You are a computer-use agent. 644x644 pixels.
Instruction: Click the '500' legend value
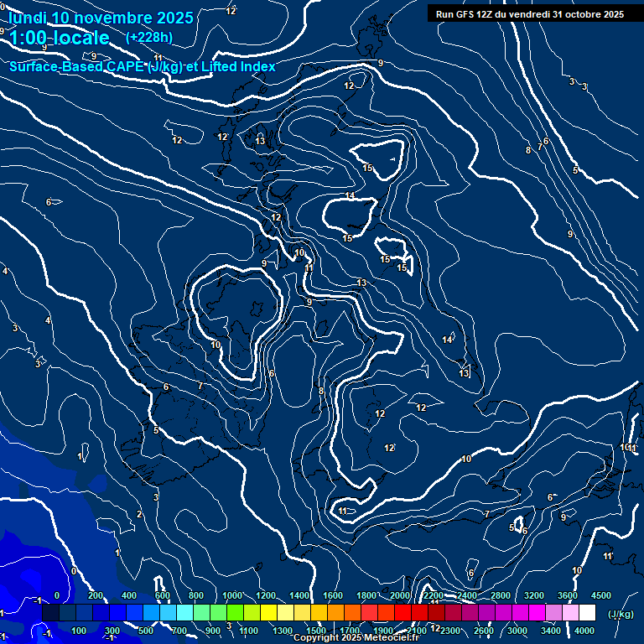145,631
